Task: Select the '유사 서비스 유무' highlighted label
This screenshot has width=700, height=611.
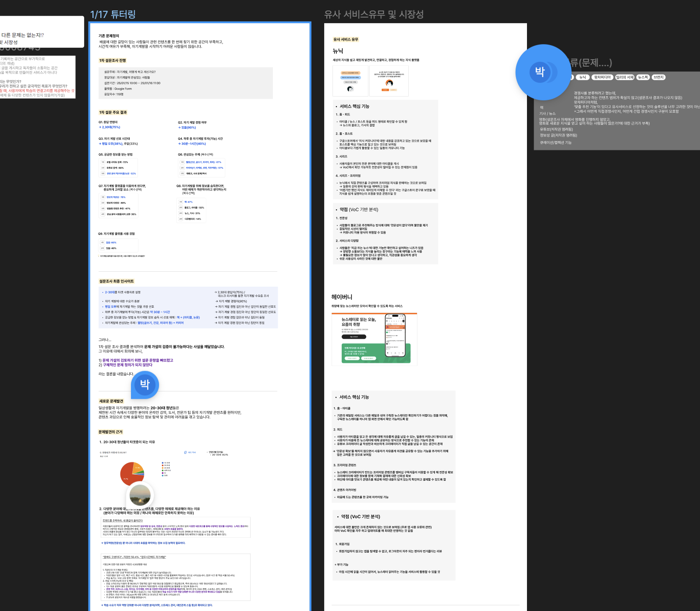Action: coord(346,39)
